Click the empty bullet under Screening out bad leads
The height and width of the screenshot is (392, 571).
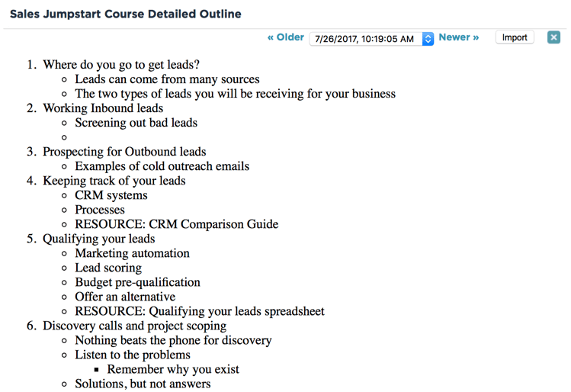point(64,137)
